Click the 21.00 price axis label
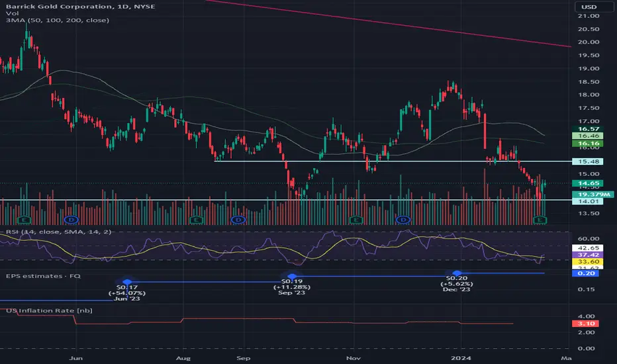This screenshot has height=364, width=617. pyautogui.click(x=589, y=16)
